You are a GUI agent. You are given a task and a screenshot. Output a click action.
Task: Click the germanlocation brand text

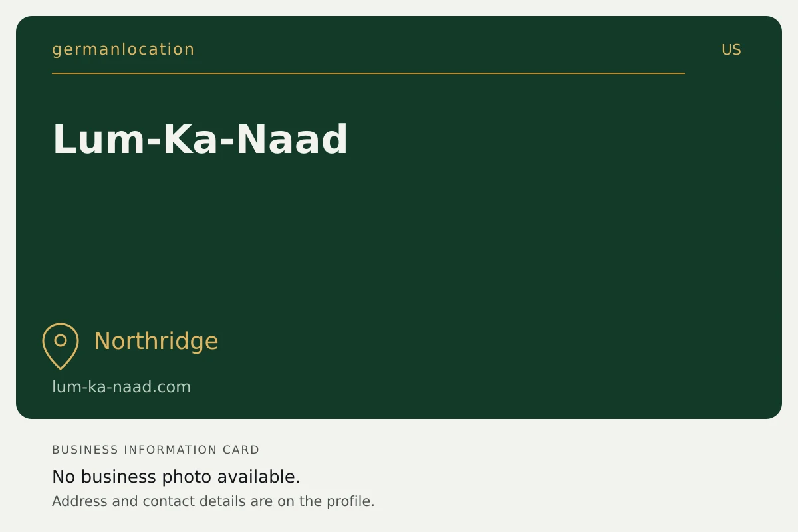pos(123,49)
